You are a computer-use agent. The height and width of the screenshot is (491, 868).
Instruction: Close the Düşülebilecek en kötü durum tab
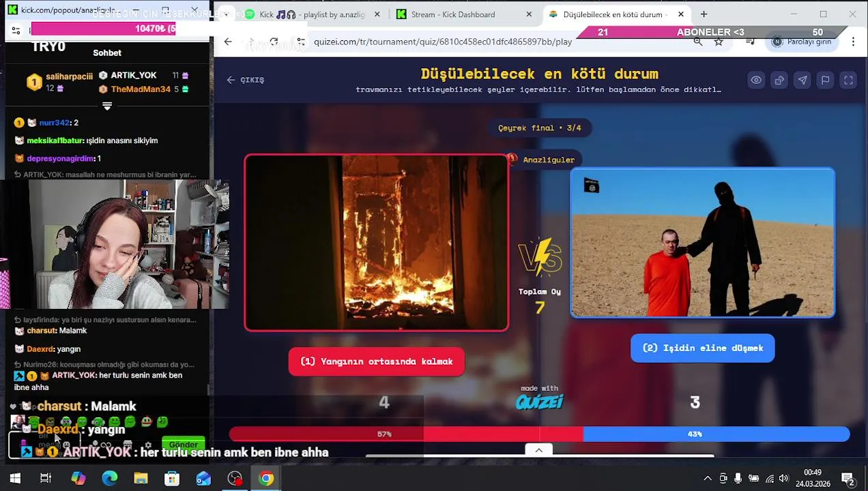680,14
